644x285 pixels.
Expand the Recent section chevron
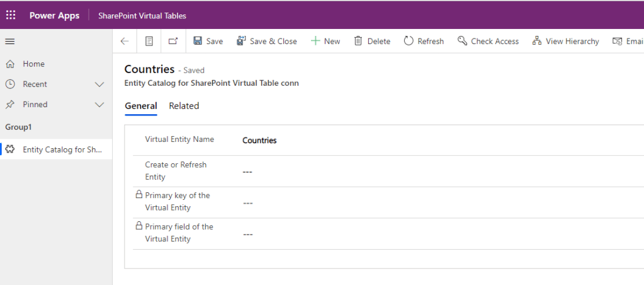[99, 84]
